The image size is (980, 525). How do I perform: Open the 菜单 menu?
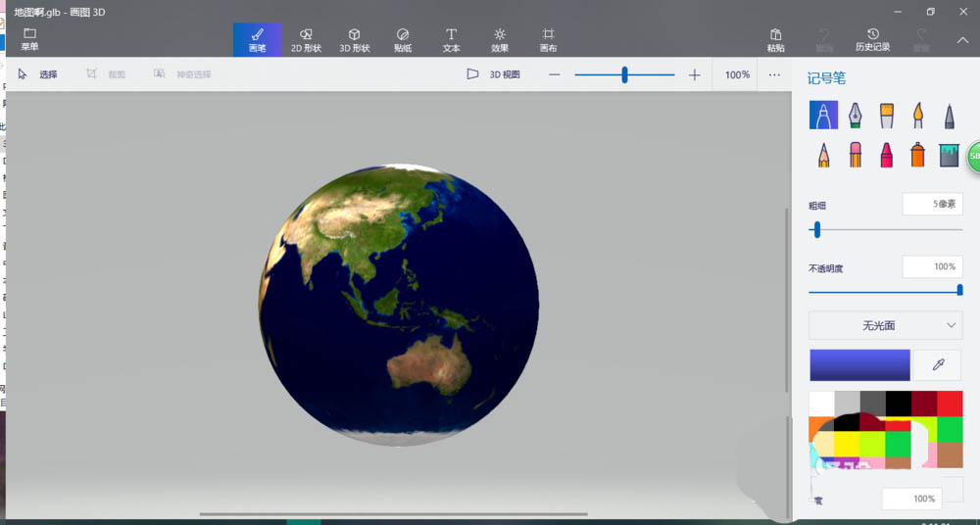click(x=30, y=39)
